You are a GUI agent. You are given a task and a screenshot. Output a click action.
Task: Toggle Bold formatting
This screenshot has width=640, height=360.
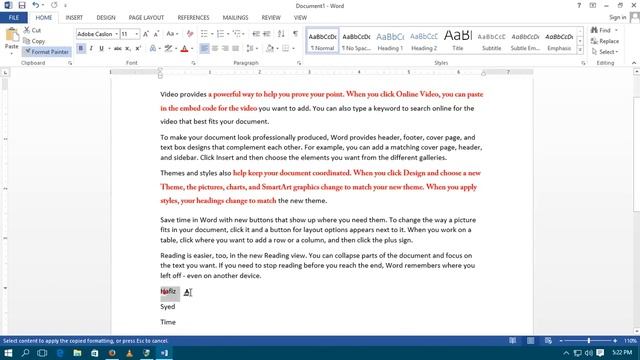point(81,49)
